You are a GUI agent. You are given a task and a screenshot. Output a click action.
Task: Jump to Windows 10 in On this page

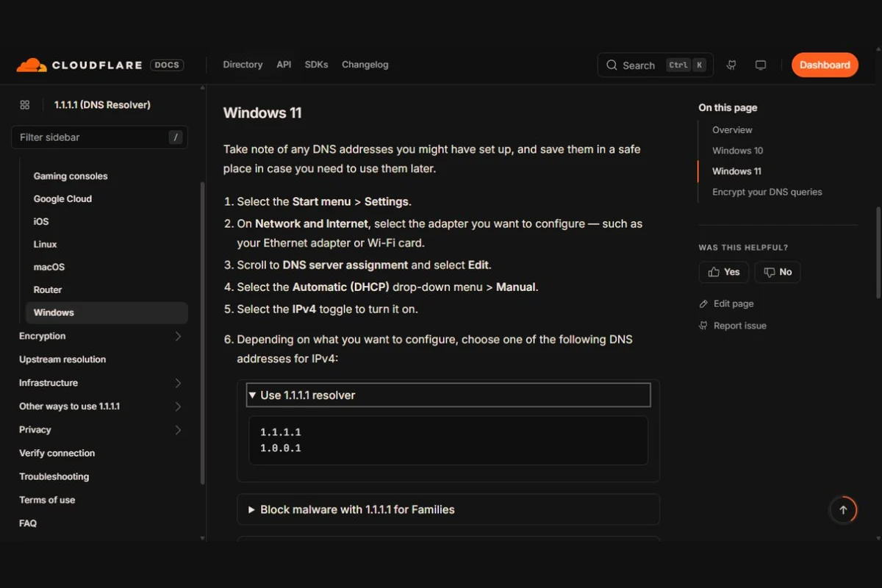pyautogui.click(x=737, y=151)
